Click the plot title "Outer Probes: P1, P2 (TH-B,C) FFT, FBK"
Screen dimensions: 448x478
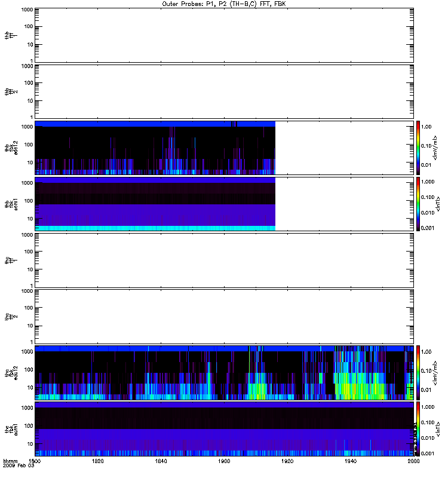pos(224,4)
